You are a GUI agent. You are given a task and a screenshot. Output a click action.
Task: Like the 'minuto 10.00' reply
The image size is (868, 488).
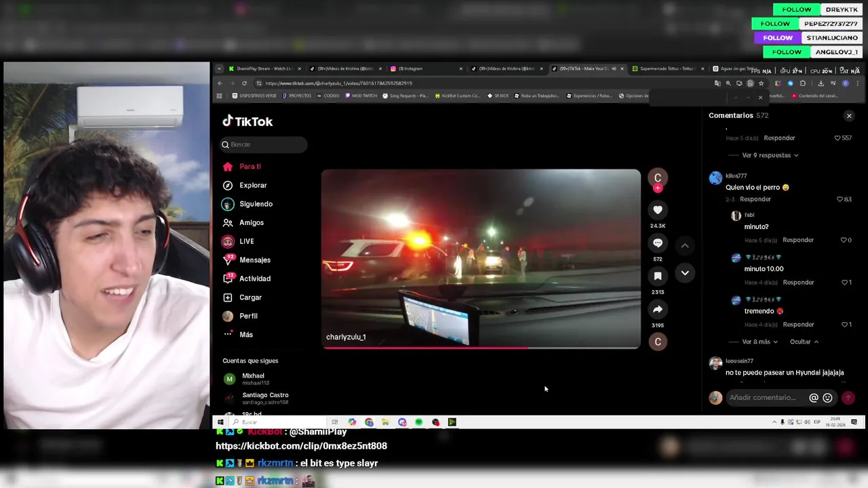click(x=845, y=282)
